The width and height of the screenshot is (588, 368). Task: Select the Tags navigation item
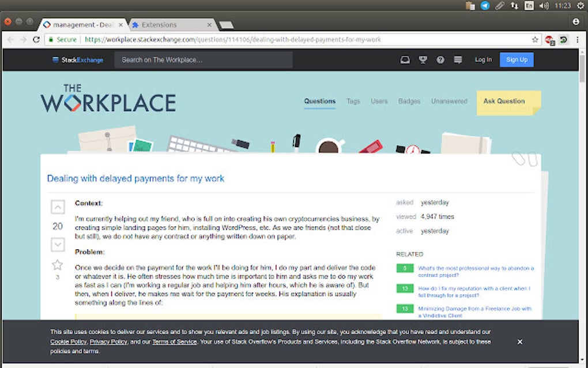353,102
